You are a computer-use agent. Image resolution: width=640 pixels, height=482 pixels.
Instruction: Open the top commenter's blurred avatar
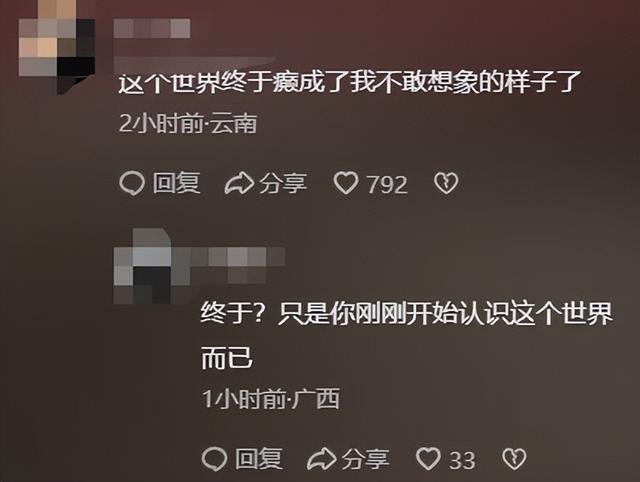coord(57,45)
